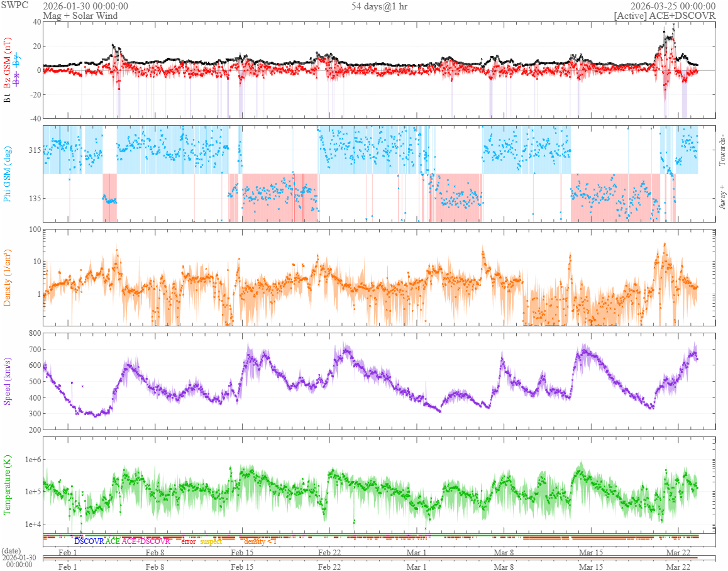Open the '54 days@1 hr' time span selector
This screenshot has height=571, width=728.
pyautogui.click(x=379, y=6)
